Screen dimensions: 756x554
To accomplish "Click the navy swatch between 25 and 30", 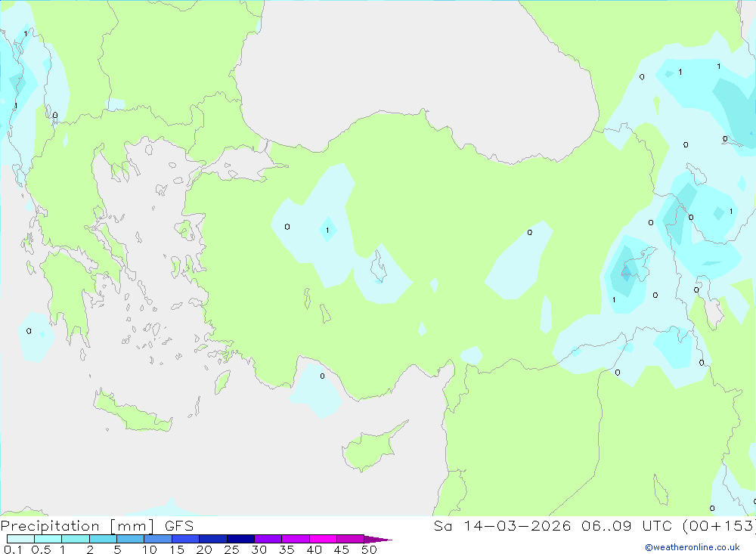I will 240,539.
